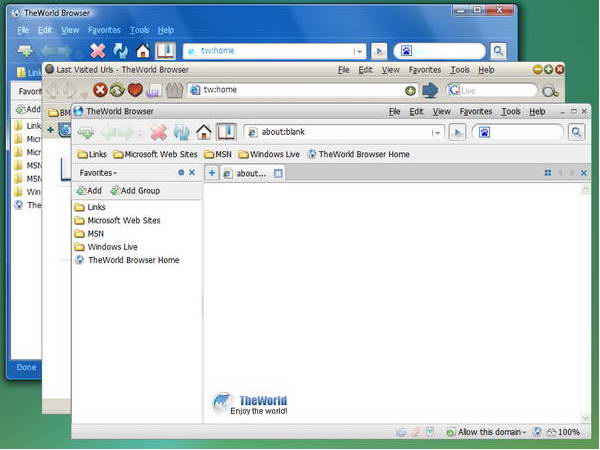
Task: Select Windows Live folder in Favorites tree
Action: tap(106, 247)
